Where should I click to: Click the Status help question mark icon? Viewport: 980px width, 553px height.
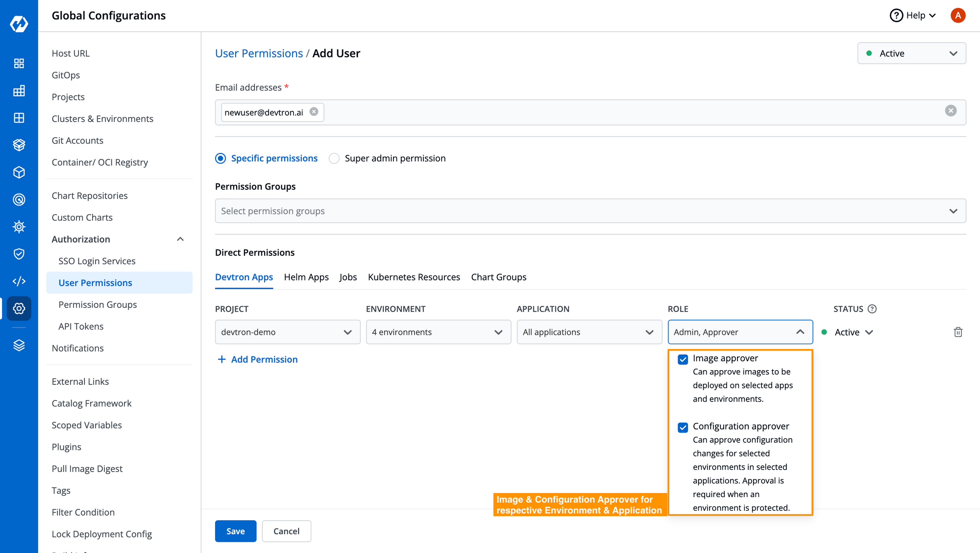(872, 309)
